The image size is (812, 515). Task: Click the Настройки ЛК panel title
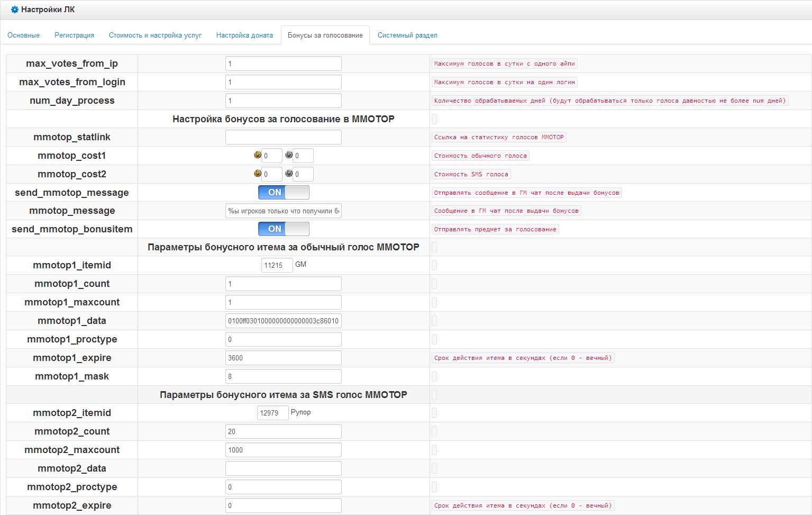point(48,10)
